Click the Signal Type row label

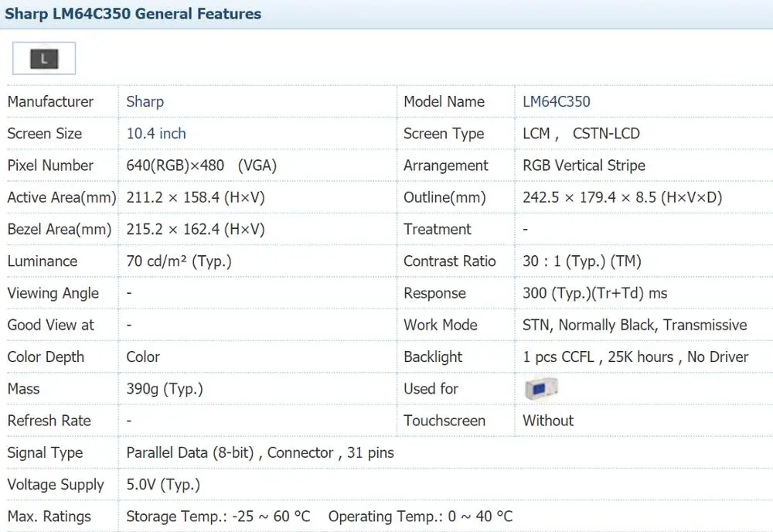coord(45,452)
